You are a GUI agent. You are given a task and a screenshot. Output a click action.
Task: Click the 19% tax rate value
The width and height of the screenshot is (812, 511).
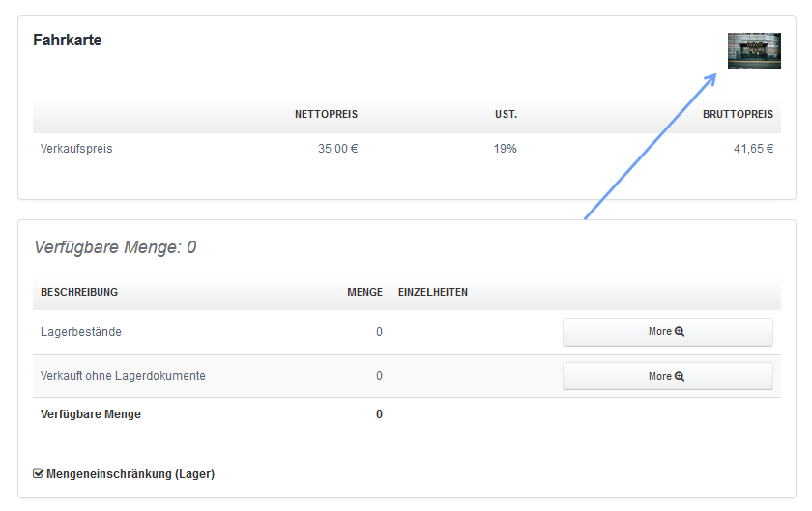click(506, 149)
